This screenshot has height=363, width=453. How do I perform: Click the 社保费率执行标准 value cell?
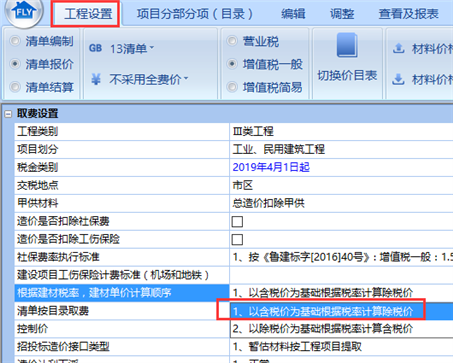pyautogui.click(x=341, y=257)
